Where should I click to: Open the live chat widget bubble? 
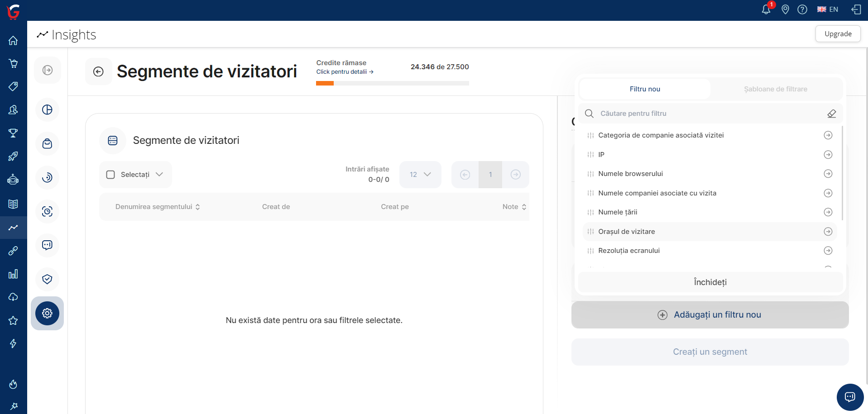point(850,397)
